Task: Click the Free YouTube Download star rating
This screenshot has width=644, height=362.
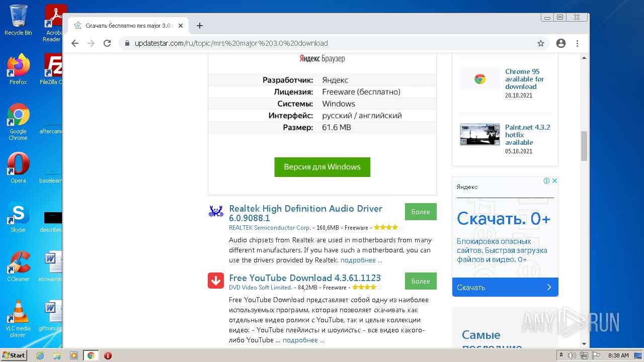Action: (x=367, y=288)
